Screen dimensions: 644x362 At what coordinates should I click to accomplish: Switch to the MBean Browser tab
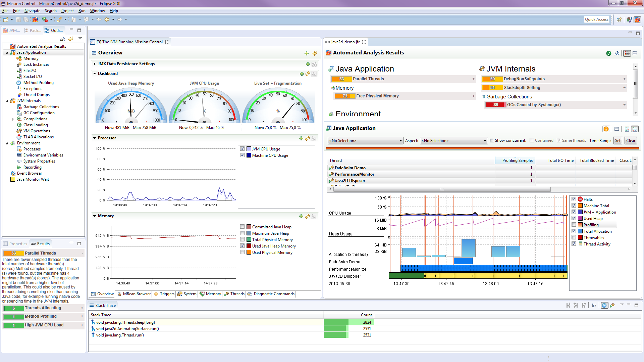click(x=133, y=294)
